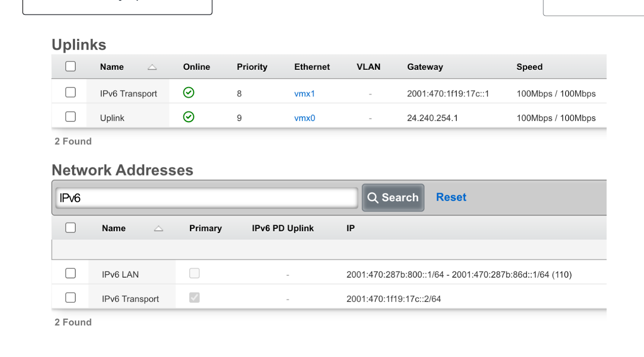Click the magnifier Search button
644x357 pixels.
[393, 197]
